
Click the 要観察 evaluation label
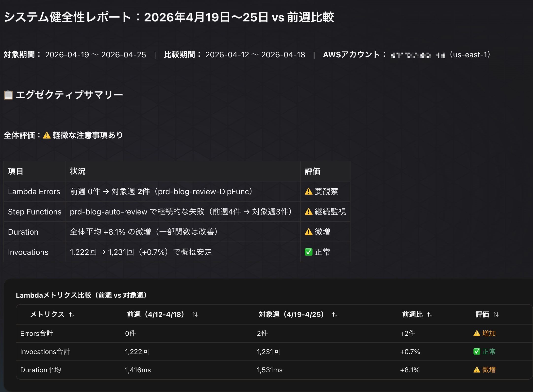(x=326, y=191)
